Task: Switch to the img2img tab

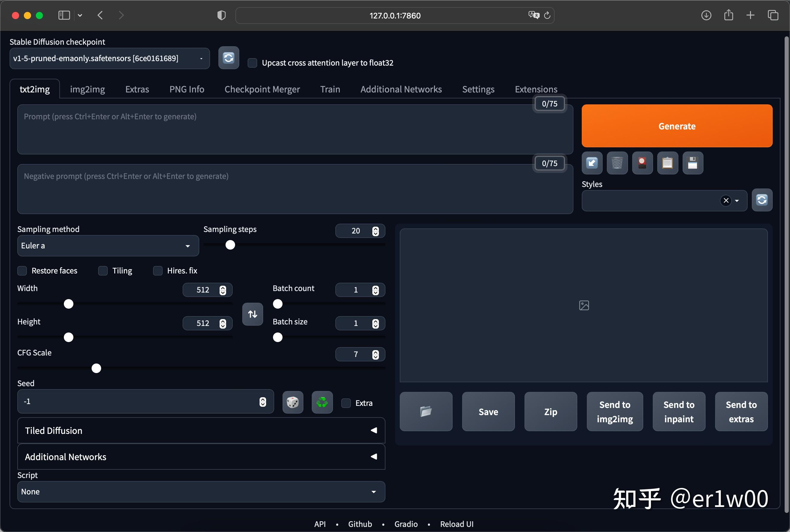Action: [x=87, y=89]
